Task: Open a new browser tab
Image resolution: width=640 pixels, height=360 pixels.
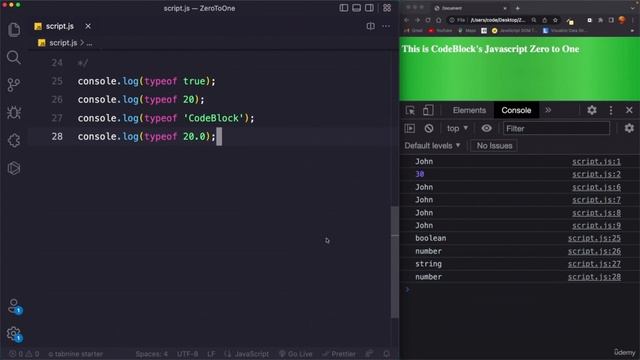Action: [x=518, y=8]
